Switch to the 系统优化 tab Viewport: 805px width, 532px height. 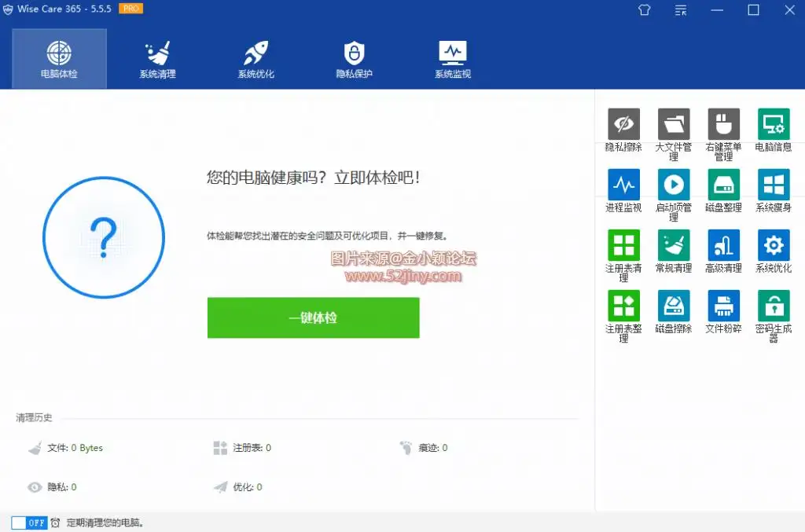click(256, 59)
